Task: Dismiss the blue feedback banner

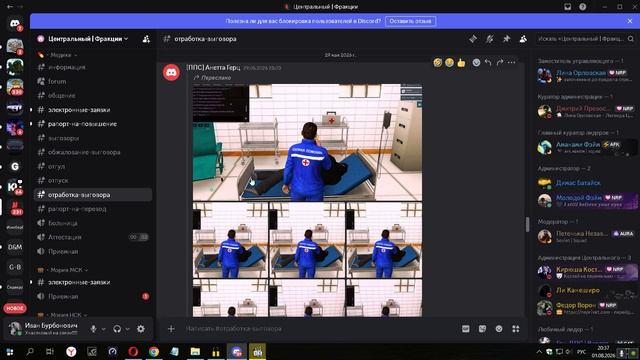Action: 630,21
